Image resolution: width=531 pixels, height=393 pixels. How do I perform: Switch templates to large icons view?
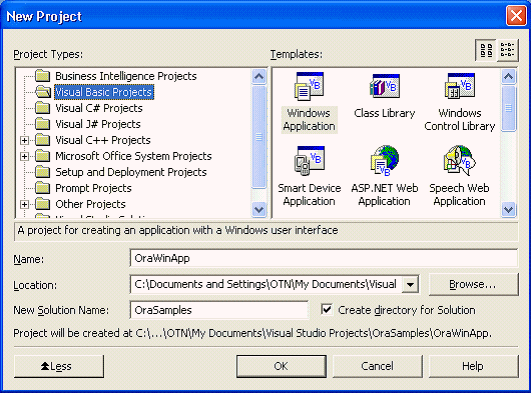(486, 50)
